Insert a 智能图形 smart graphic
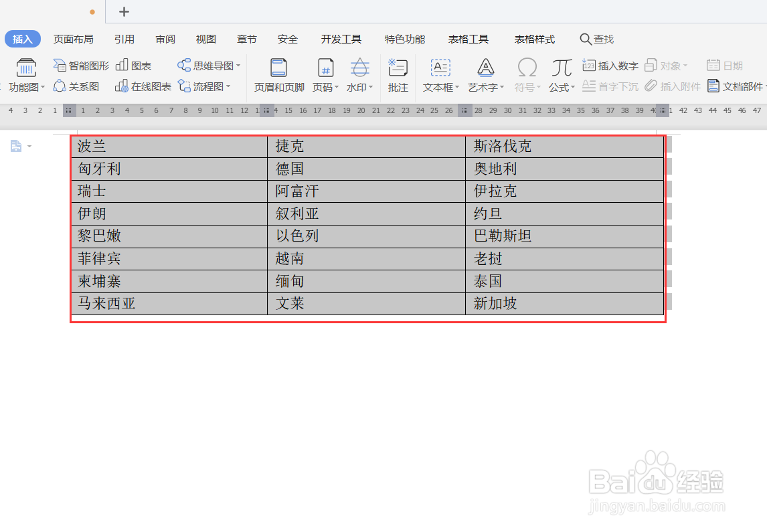Image resolution: width=767 pixels, height=532 pixels. 81,66
